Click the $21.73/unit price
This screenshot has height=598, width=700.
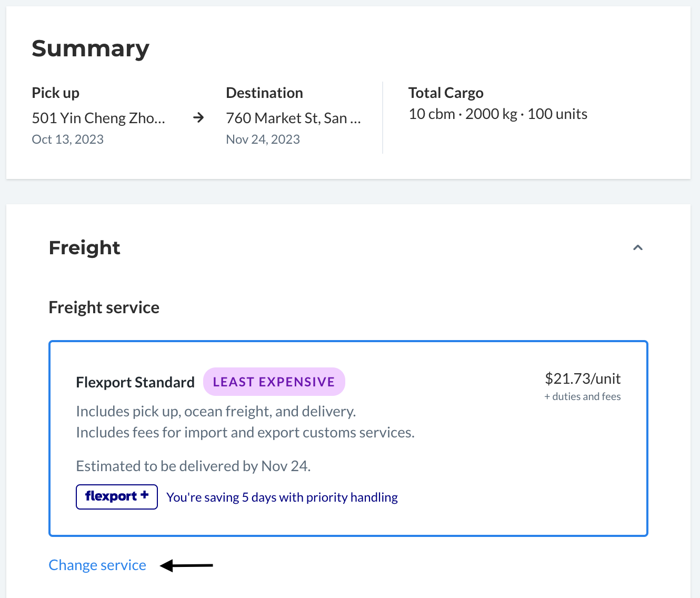click(583, 378)
